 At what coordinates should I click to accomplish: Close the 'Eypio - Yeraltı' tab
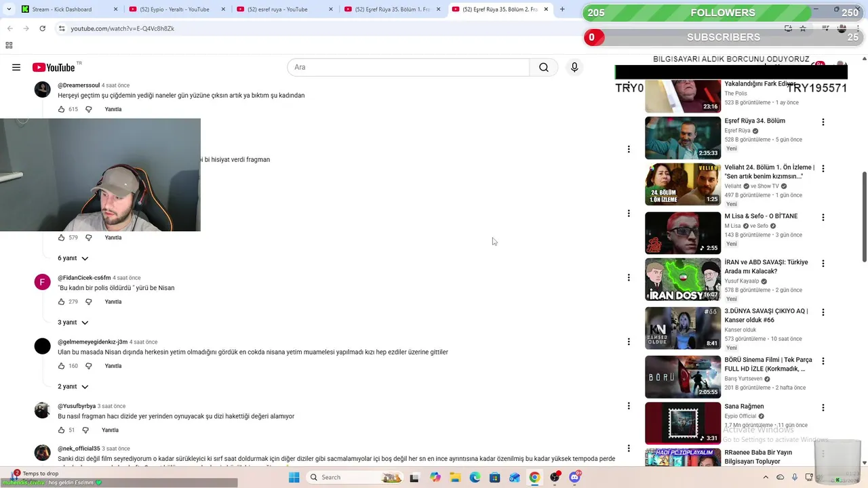223,9
